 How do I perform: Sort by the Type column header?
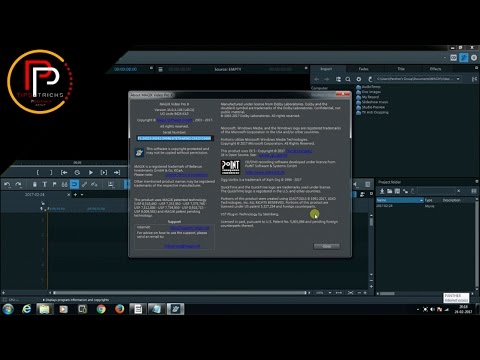tap(432, 200)
